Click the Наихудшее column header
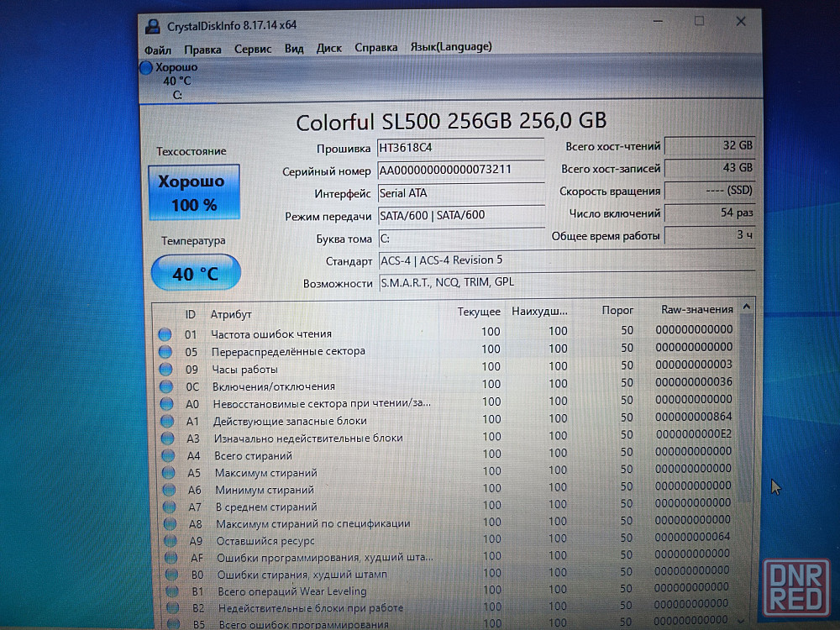Viewport: 840px width, 630px height. [x=539, y=312]
